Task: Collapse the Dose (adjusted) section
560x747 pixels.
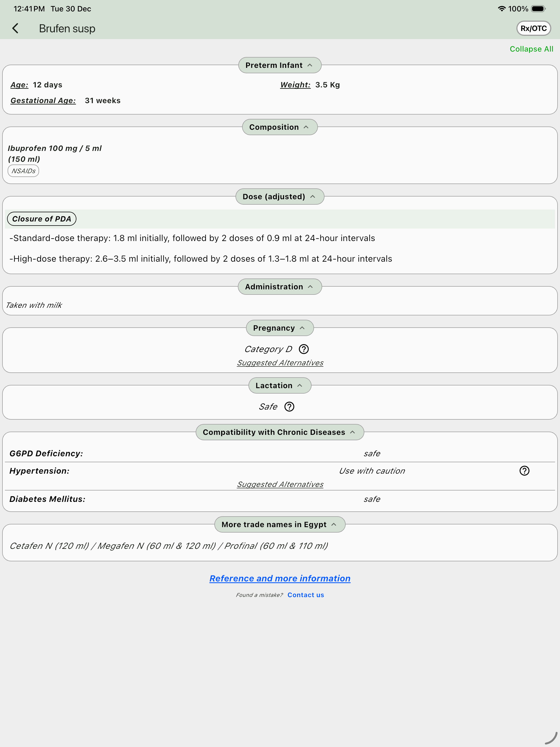Action: click(279, 197)
